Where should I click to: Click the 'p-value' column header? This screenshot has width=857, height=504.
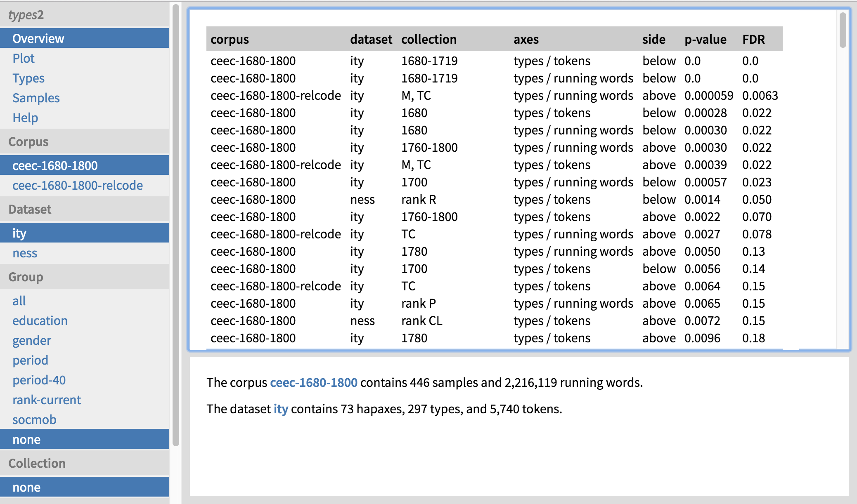tap(705, 39)
